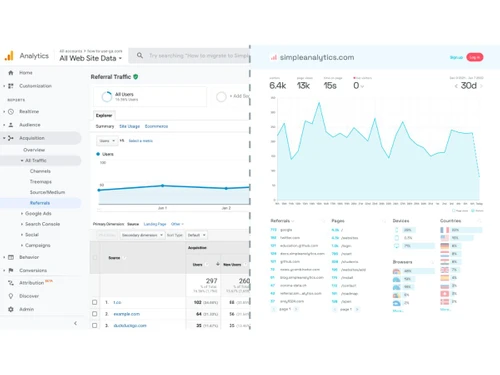Click the top browser icon at 48%
The width and height of the screenshot is (500, 375).
point(396,271)
